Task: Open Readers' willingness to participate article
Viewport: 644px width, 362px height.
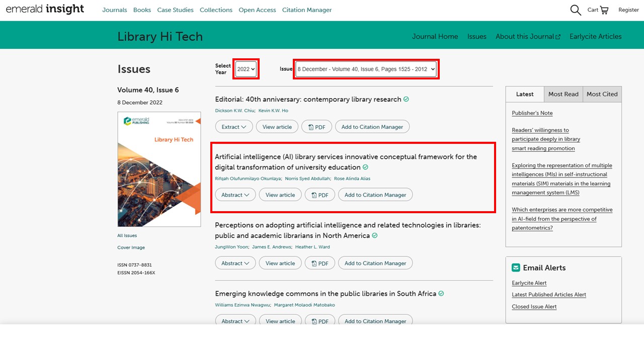Action: click(x=546, y=139)
